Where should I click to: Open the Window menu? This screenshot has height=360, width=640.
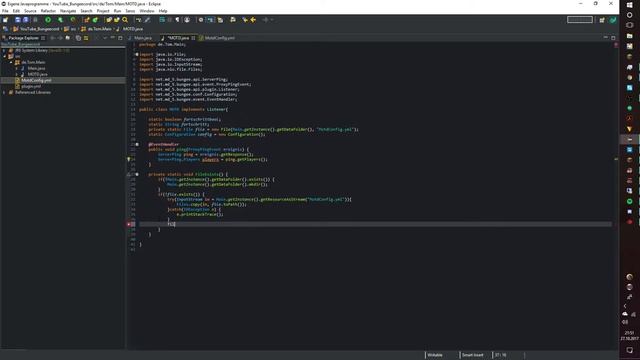[147, 11]
